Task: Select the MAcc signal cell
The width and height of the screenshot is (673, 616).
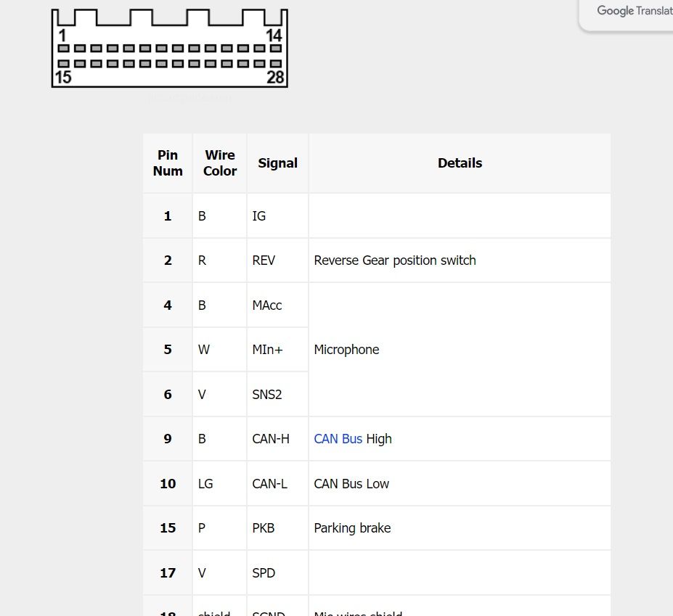Action: tap(278, 305)
